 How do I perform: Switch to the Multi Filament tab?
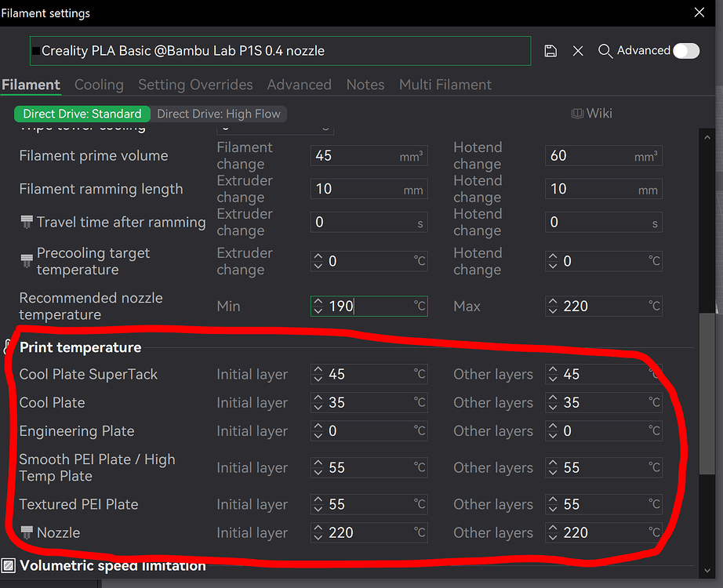click(x=445, y=85)
